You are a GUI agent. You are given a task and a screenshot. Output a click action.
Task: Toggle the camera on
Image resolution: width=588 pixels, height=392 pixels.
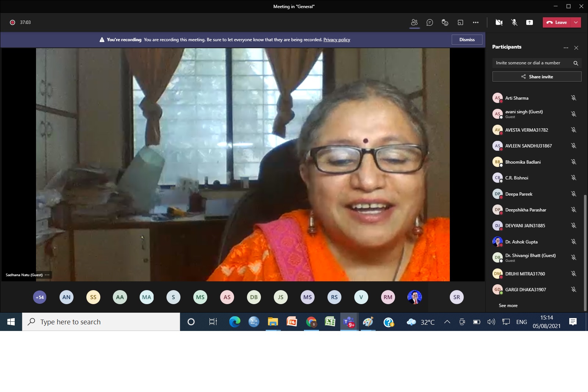click(499, 22)
